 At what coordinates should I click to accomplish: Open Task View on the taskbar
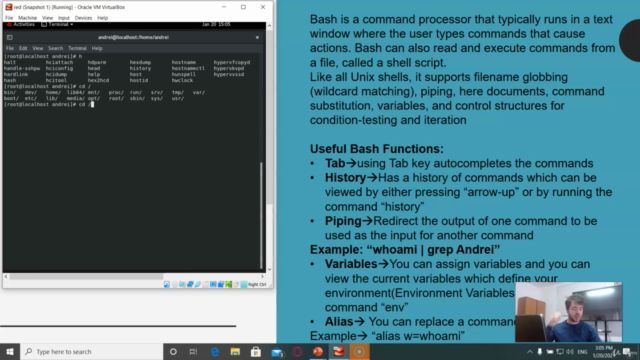[193, 351]
